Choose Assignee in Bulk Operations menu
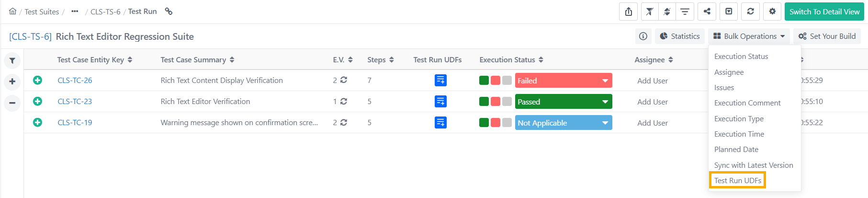The height and width of the screenshot is (198, 868). click(729, 72)
